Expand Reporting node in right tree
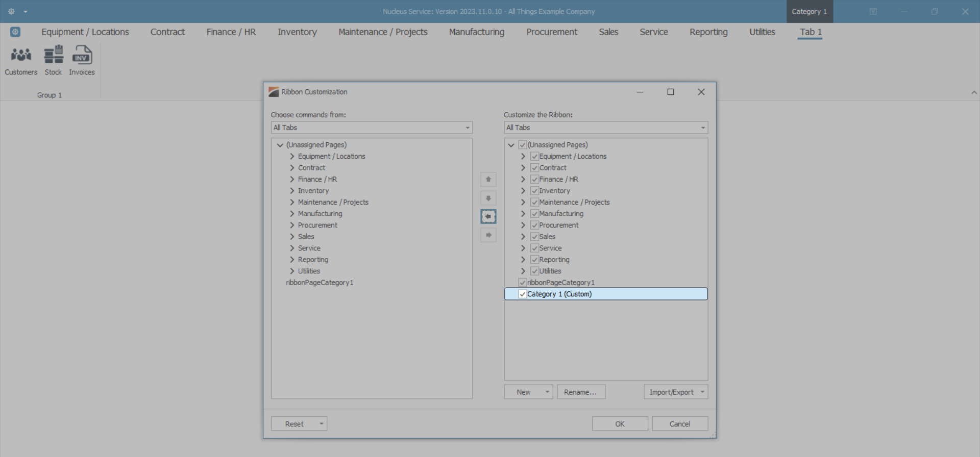 tap(523, 260)
